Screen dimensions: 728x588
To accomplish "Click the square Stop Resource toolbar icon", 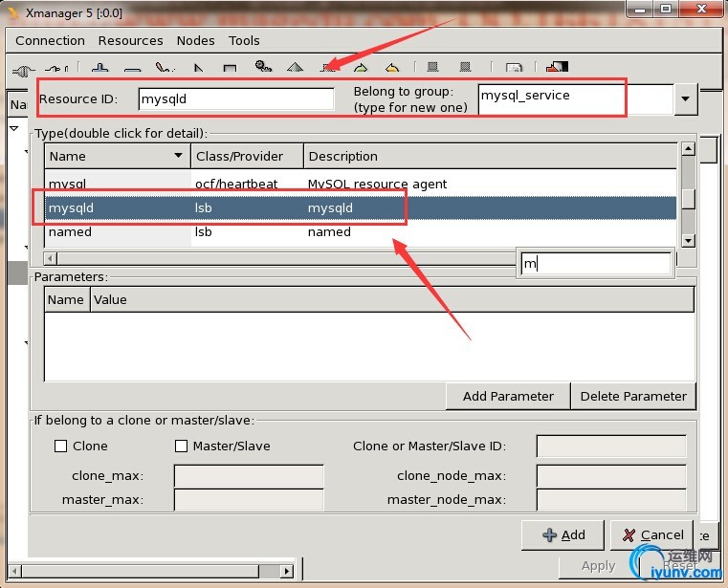I will [230, 69].
